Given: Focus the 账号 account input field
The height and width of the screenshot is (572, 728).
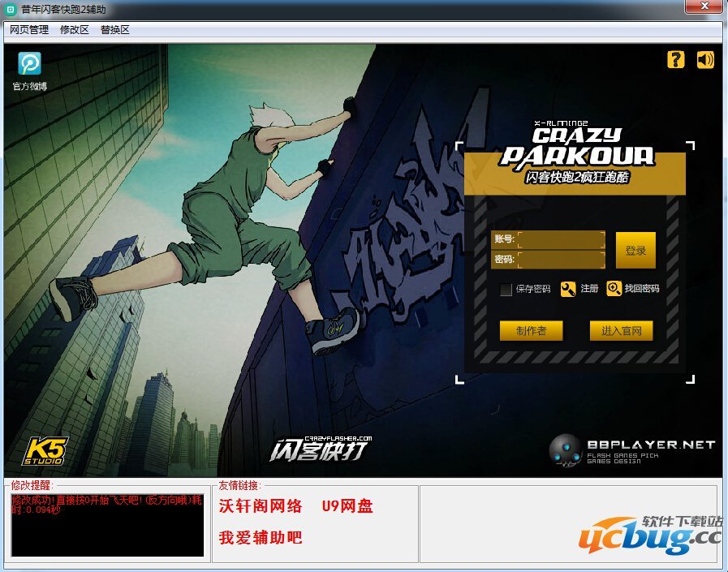Looking at the screenshot, I should click(x=562, y=239).
